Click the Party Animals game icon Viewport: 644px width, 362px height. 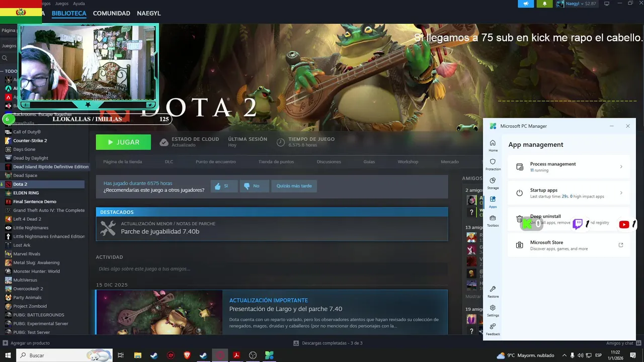pos(8,298)
